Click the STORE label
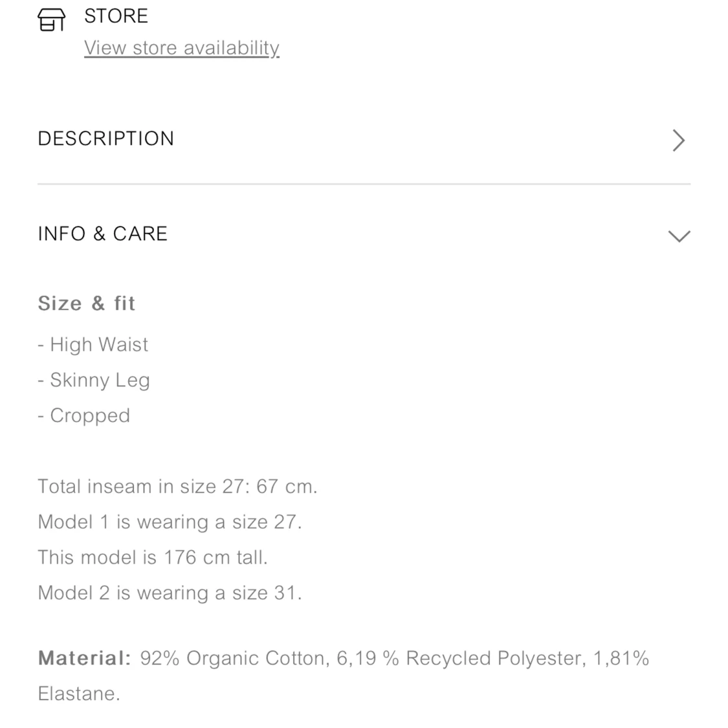The height and width of the screenshot is (728, 728). tap(116, 16)
